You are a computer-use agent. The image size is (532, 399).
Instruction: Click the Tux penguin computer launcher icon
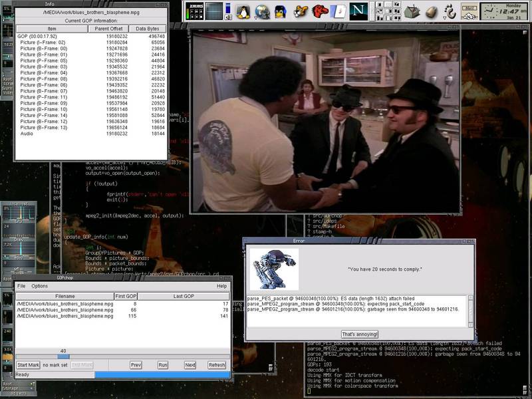click(x=243, y=12)
